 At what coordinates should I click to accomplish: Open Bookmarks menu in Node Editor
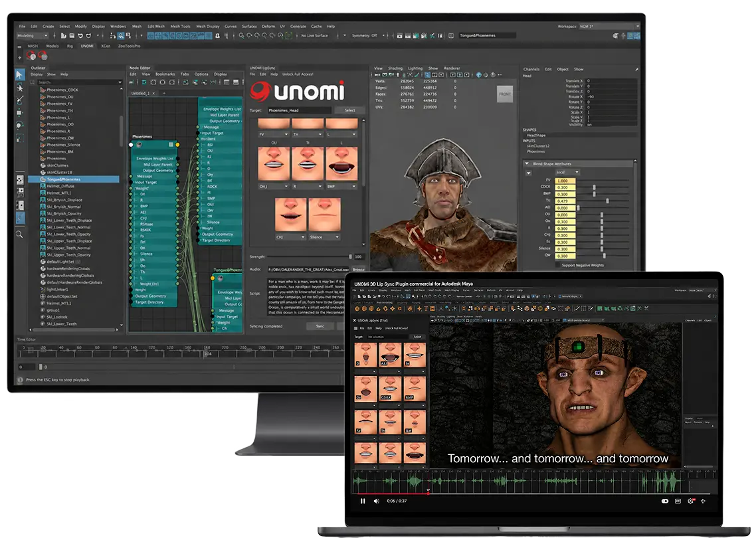click(x=165, y=74)
